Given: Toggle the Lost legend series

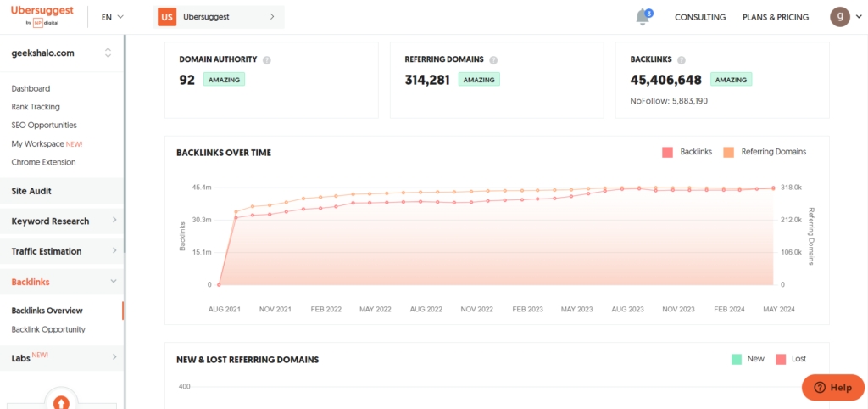Looking at the screenshot, I should coord(791,359).
